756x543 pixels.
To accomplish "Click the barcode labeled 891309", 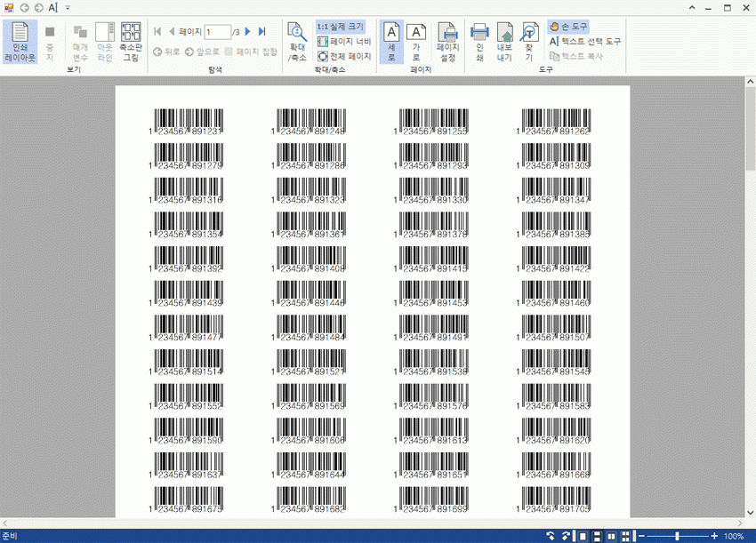I will [x=553, y=156].
